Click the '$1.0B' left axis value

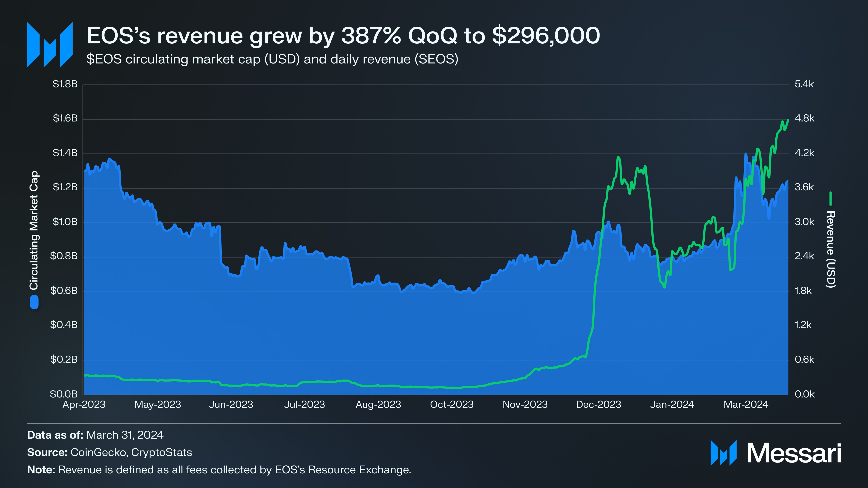(x=65, y=222)
